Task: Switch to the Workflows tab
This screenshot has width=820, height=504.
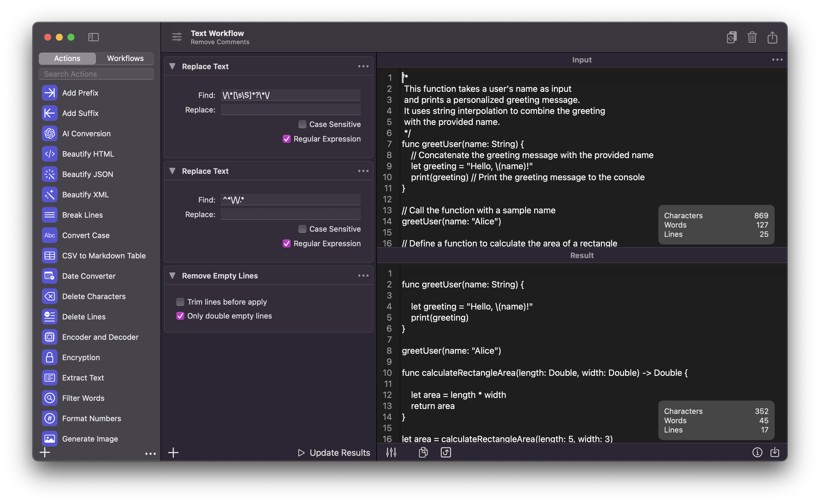Action: tap(125, 58)
